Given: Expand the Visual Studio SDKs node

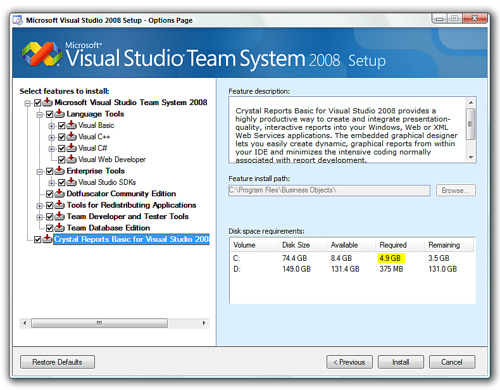Looking at the screenshot, I should point(51,183).
